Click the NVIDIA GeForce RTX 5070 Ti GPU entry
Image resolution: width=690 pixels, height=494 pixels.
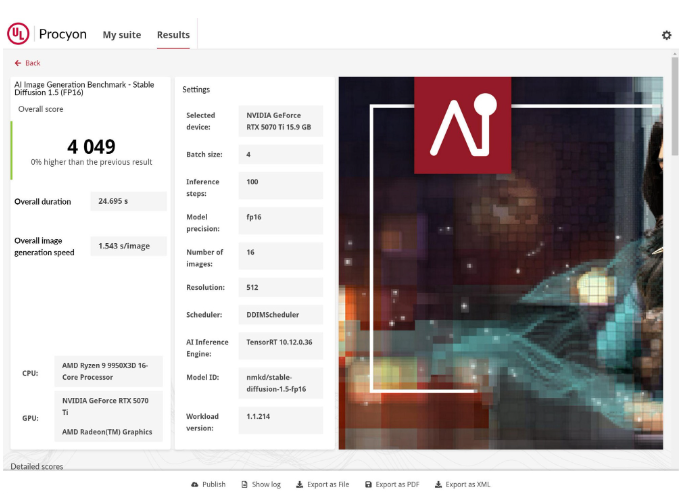click(106, 406)
